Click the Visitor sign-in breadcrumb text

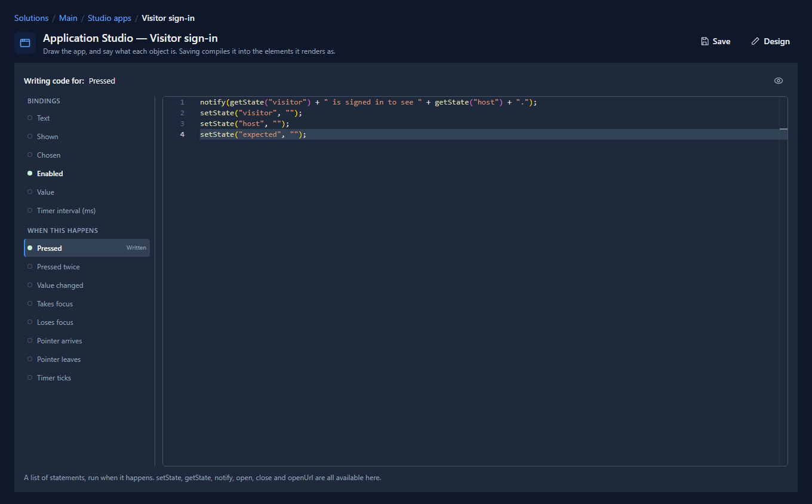coord(168,18)
